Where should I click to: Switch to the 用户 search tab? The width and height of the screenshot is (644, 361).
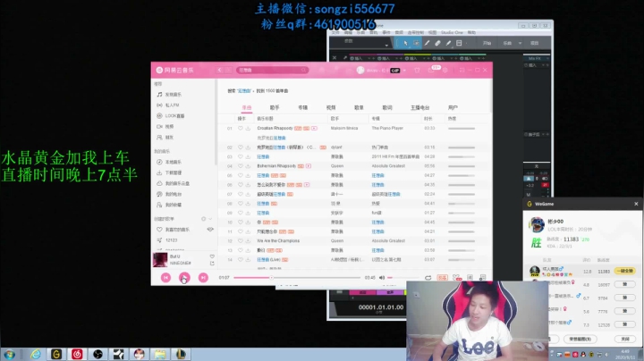click(x=453, y=107)
